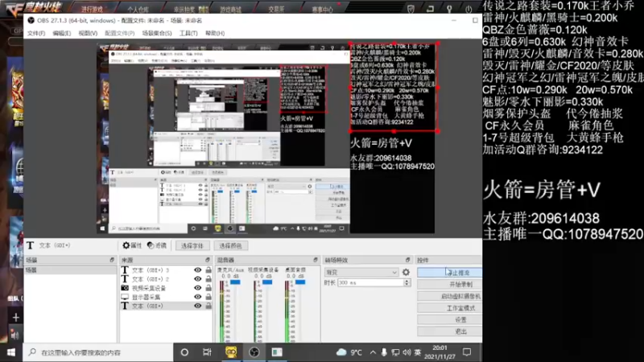Open the notification center icon
The width and height of the screenshot is (644, 362).
click(x=467, y=352)
